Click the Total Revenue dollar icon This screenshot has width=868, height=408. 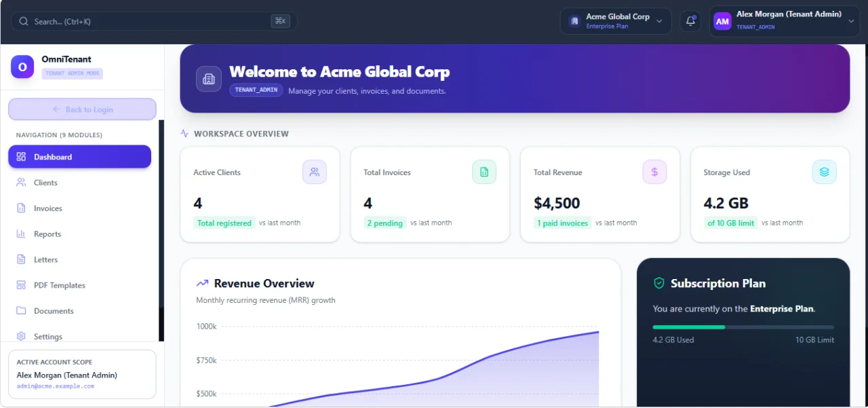[x=654, y=172]
